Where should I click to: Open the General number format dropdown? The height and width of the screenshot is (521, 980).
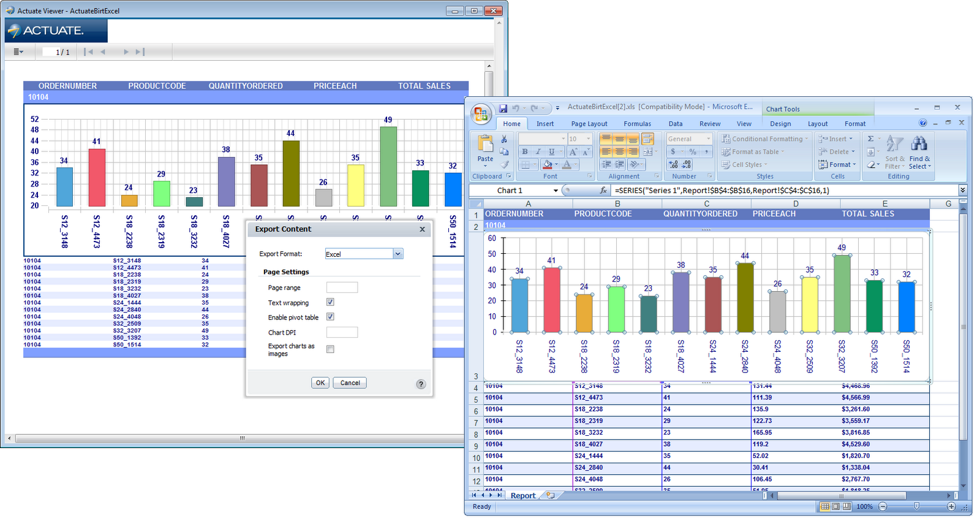(x=709, y=139)
